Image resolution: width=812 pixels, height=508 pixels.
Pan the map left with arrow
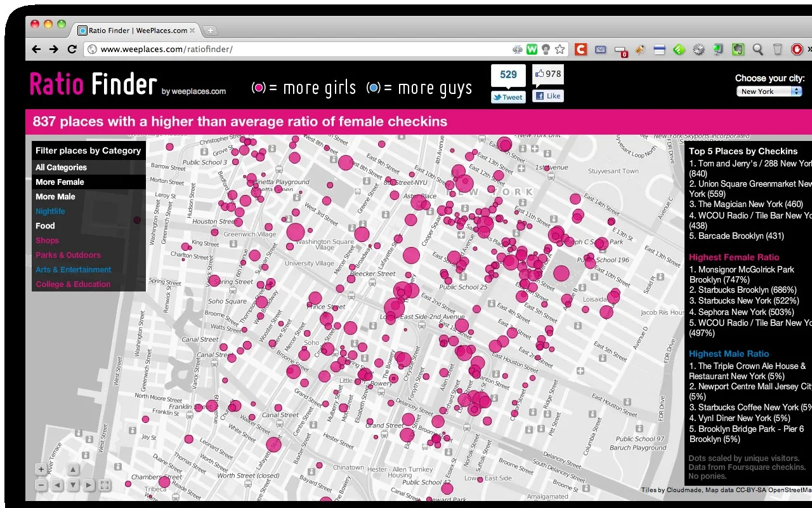57,485
